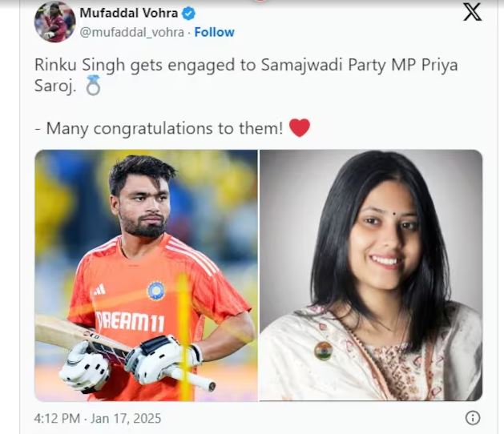Click the Rinku Singh engagement tweet text
Viewport: 504px width, 434px height.
click(246, 75)
